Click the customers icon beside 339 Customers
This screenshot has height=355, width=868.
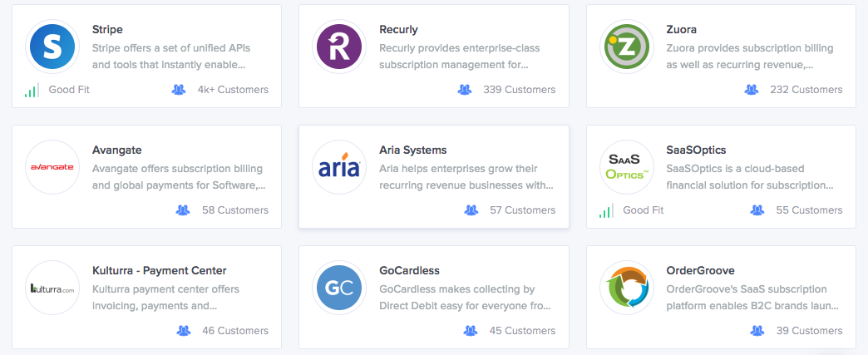tap(465, 90)
